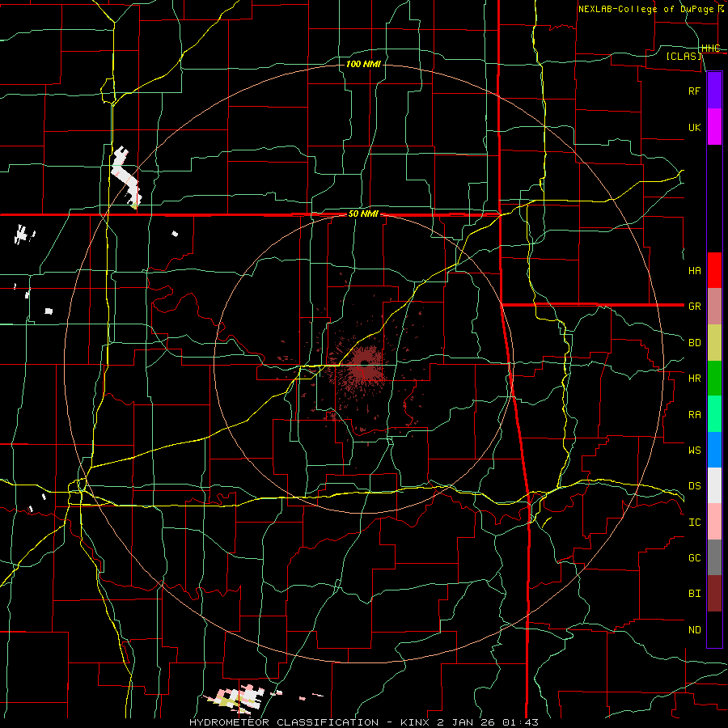Select the GC gray legend swatch
The width and height of the screenshot is (728, 728).
coord(714,557)
